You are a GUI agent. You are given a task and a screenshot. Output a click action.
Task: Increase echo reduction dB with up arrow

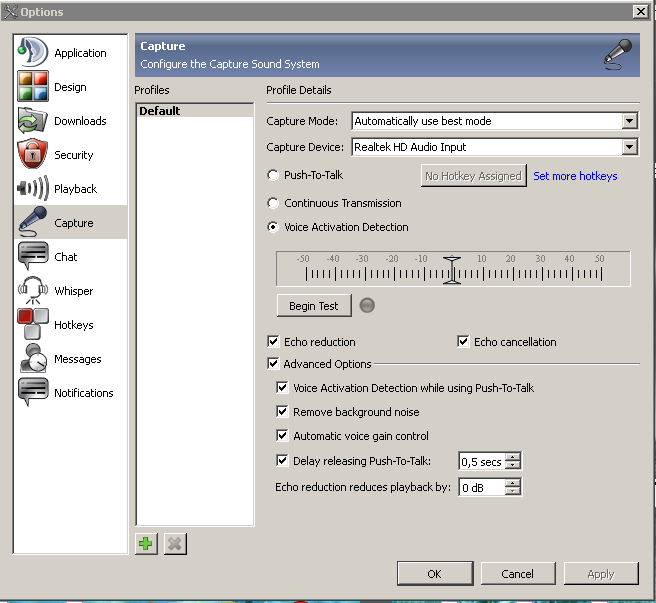tap(512, 482)
